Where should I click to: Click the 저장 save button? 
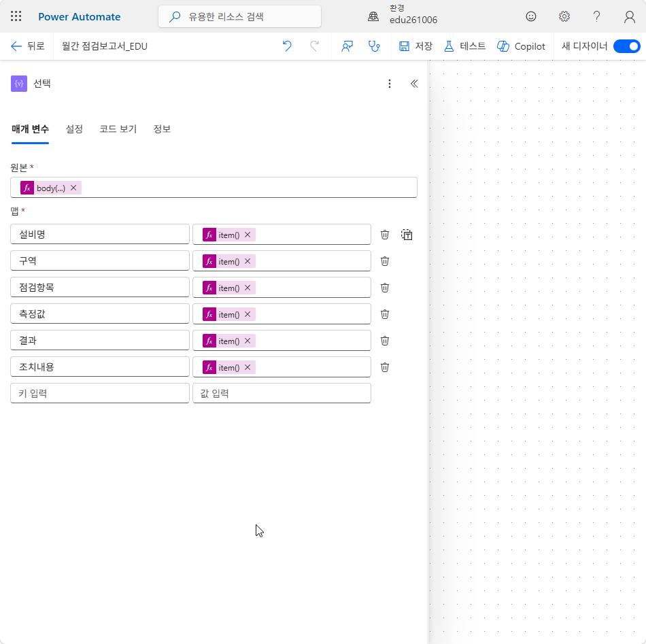pos(415,46)
